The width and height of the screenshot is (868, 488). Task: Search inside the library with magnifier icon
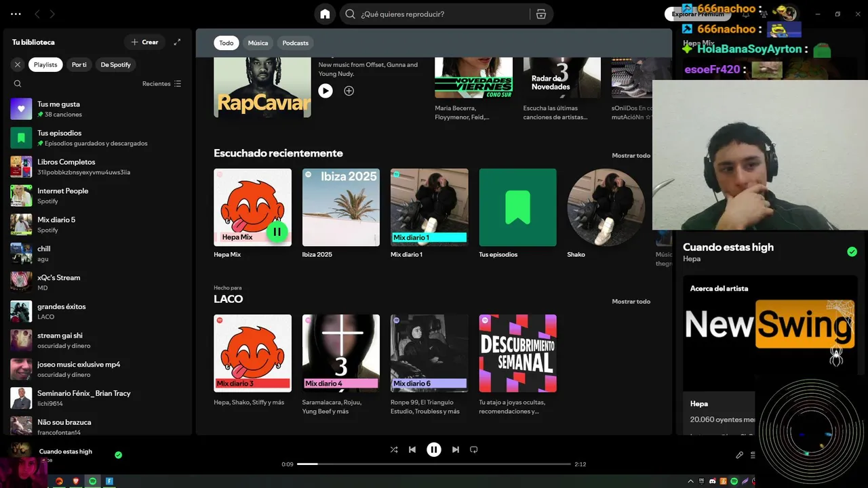[18, 83]
